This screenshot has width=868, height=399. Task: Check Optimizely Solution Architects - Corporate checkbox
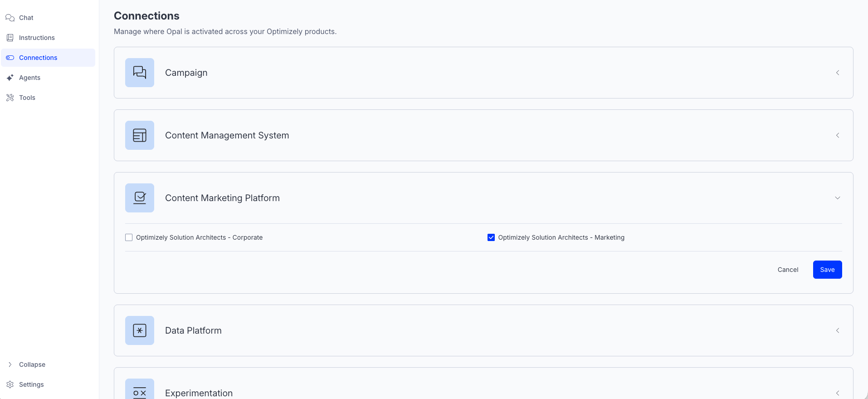(x=129, y=237)
